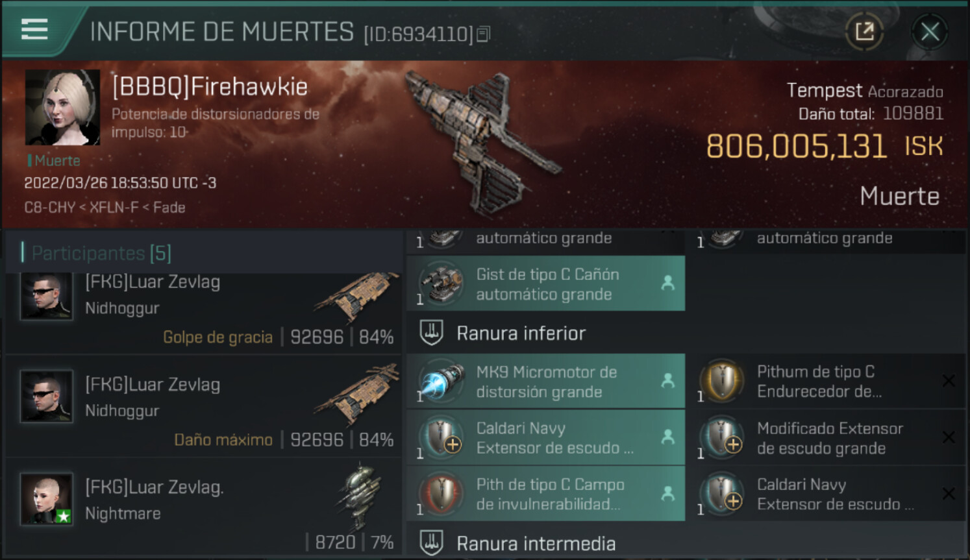Select Modificado Extensor de escudo grande icon
Image resolution: width=970 pixels, height=560 pixels.
pyautogui.click(x=722, y=437)
